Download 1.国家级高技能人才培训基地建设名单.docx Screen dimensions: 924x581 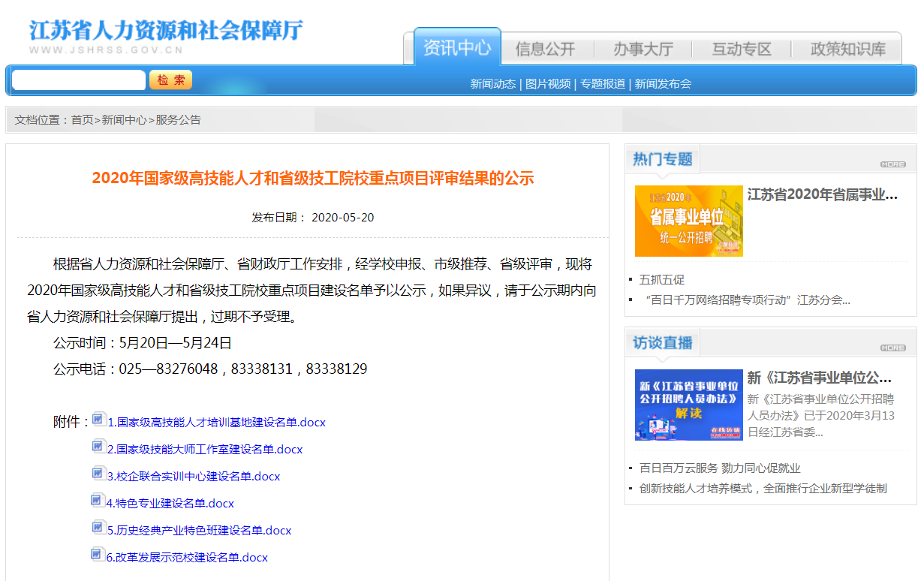coord(217,423)
